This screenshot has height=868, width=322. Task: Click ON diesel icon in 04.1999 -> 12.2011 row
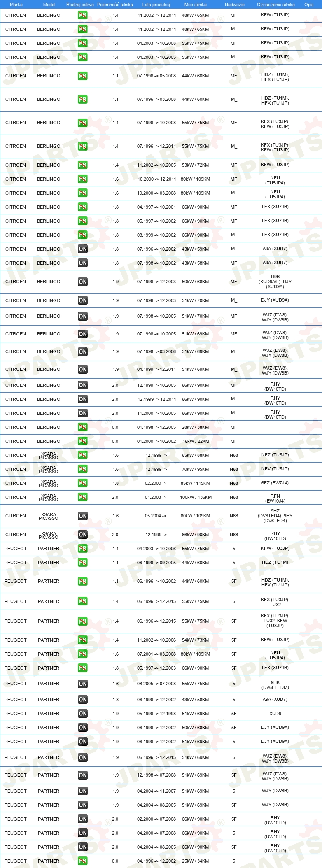[83, 370]
